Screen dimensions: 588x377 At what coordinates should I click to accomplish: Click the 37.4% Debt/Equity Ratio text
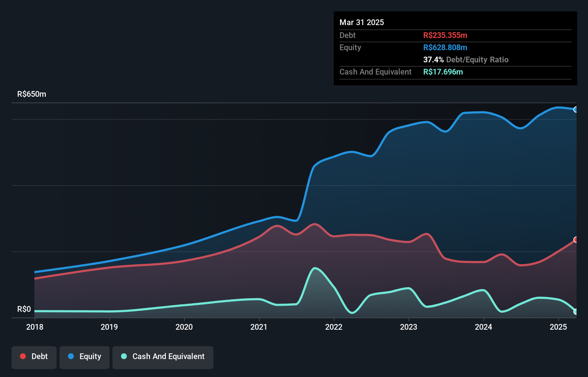point(466,59)
